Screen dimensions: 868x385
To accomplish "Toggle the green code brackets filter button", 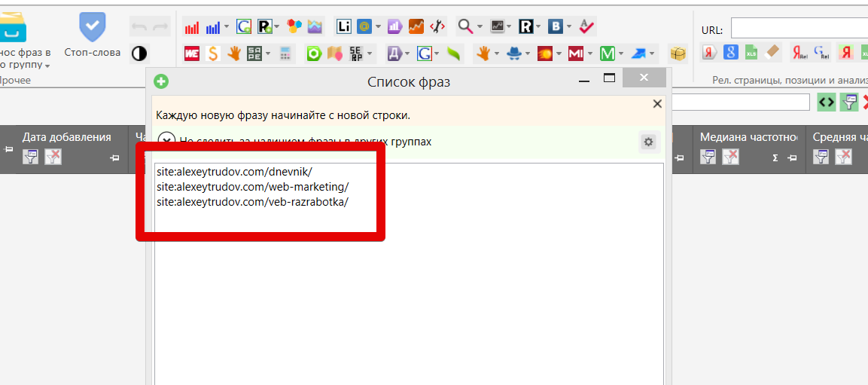I will 827,102.
